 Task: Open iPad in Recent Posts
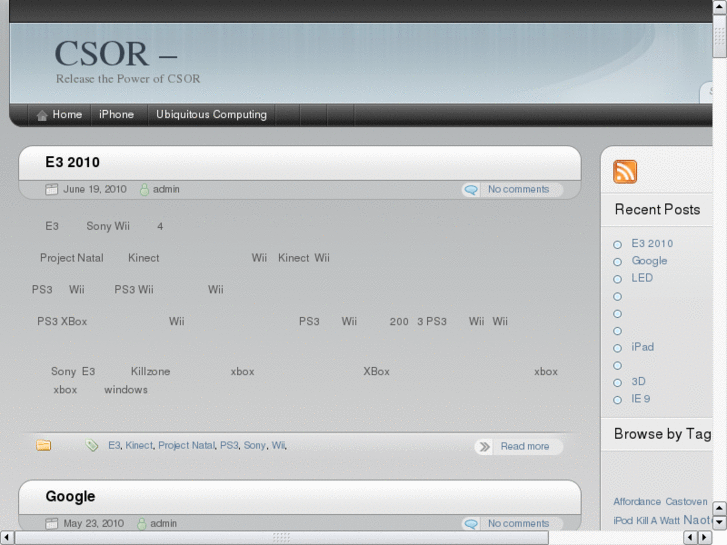click(643, 347)
